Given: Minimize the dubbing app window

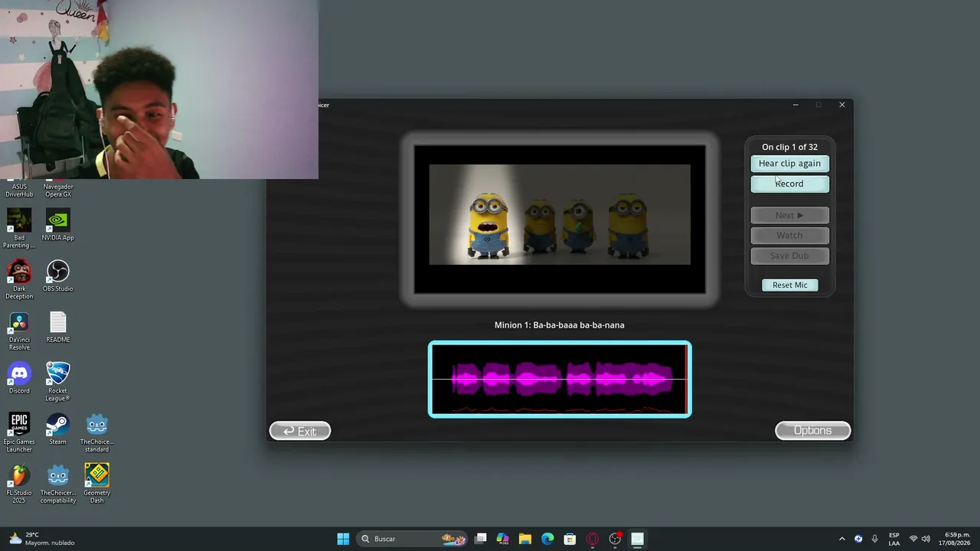Looking at the screenshot, I should coord(795,105).
